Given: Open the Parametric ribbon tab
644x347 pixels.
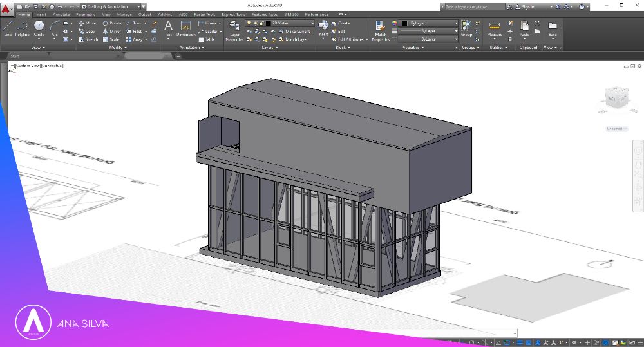Looking at the screenshot, I should click(x=86, y=14).
